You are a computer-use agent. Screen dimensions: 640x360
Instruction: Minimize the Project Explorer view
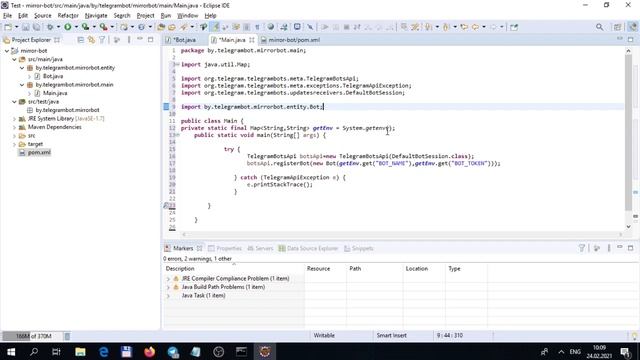click(140, 39)
